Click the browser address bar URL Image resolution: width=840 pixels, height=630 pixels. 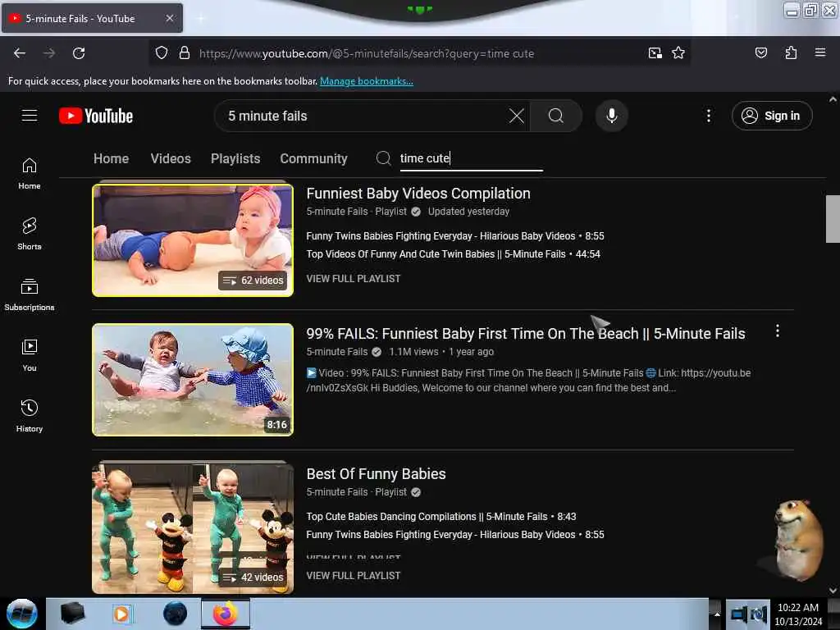pos(367,53)
